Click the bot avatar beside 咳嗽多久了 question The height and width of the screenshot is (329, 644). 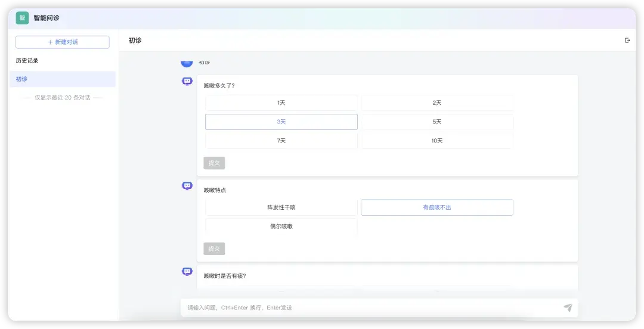187,81
